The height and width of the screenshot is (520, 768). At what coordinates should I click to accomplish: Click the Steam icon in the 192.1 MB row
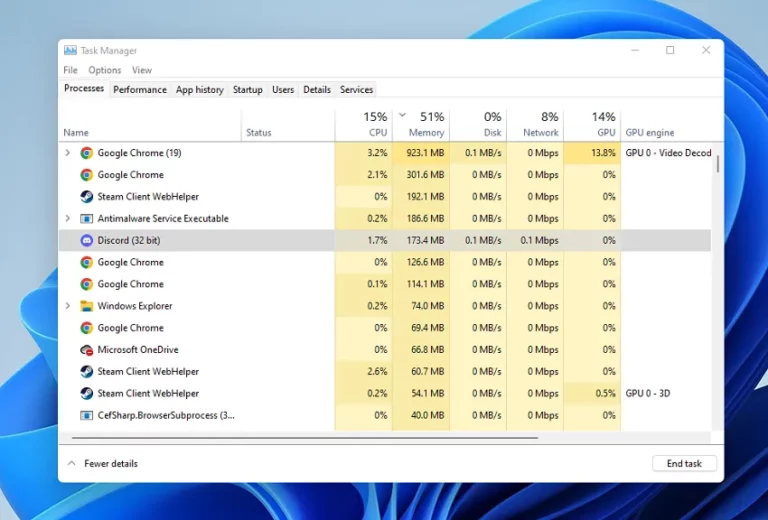(x=87, y=196)
